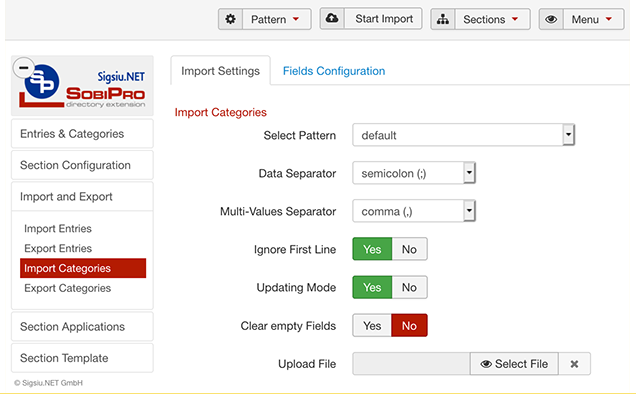This screenshot has width=636, height=394.
Task: Click the Sigsiu.NET GmbH copyright text
Action: [48, 383]
